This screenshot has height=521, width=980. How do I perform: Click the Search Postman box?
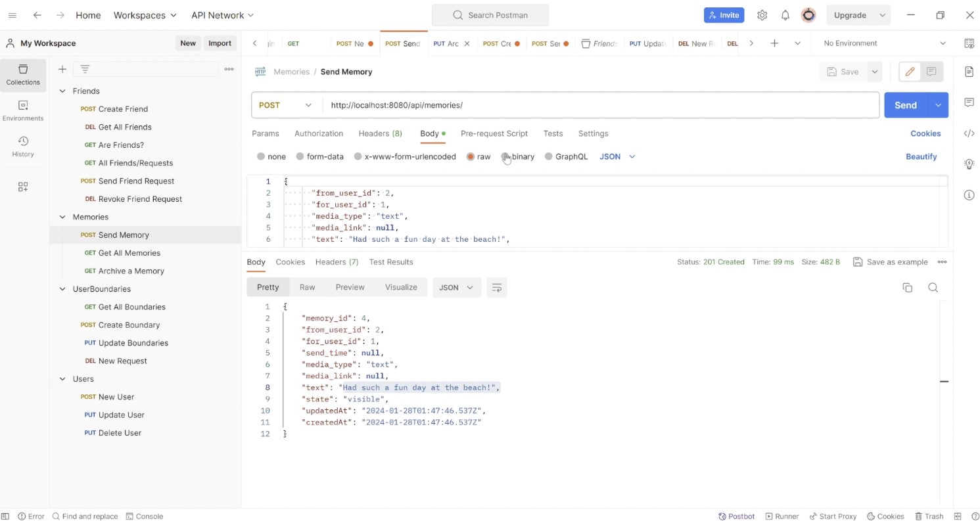490,15
